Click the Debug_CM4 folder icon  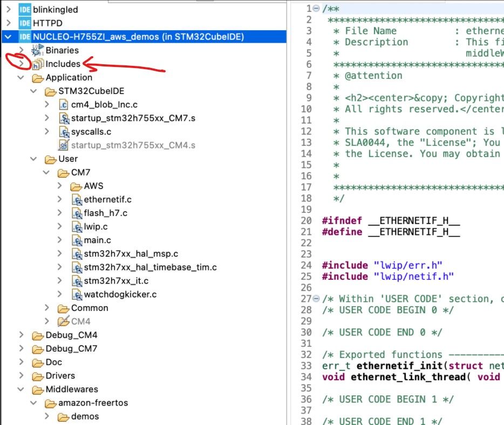point(38,335)
